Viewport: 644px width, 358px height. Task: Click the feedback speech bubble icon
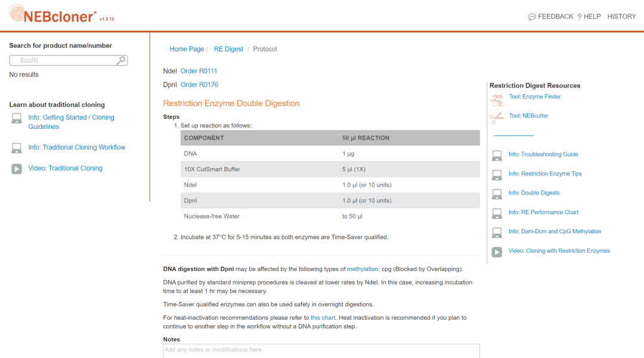[x=532, y=17]
